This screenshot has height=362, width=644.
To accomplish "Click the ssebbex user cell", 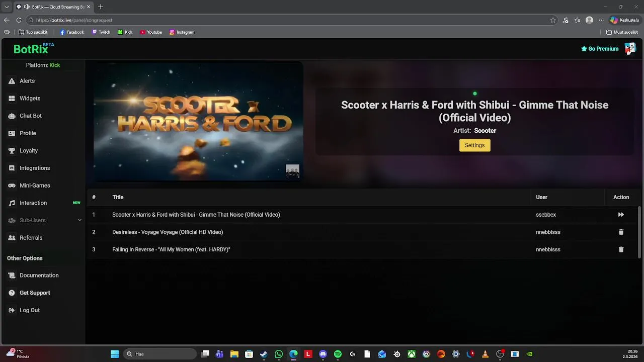I will [x=546, y=215].
